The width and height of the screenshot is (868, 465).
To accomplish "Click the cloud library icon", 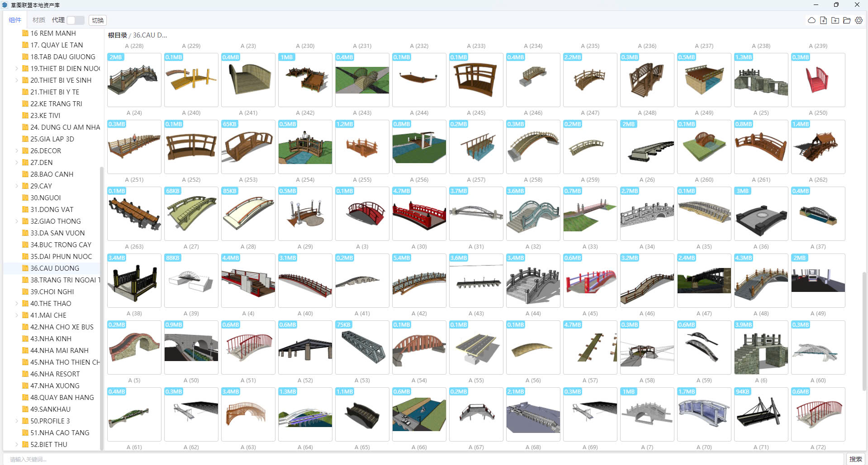I will [x=811, y=20].
